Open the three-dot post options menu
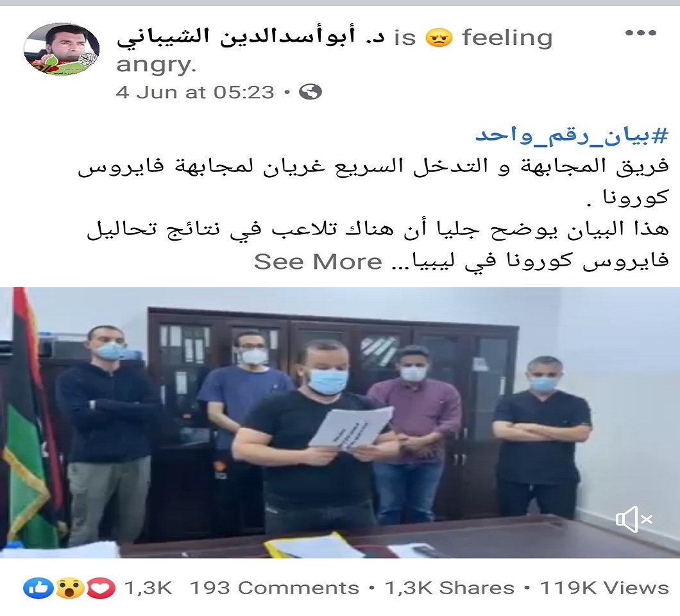Viewport: 680px width, 616px height. tap(640, 33)
